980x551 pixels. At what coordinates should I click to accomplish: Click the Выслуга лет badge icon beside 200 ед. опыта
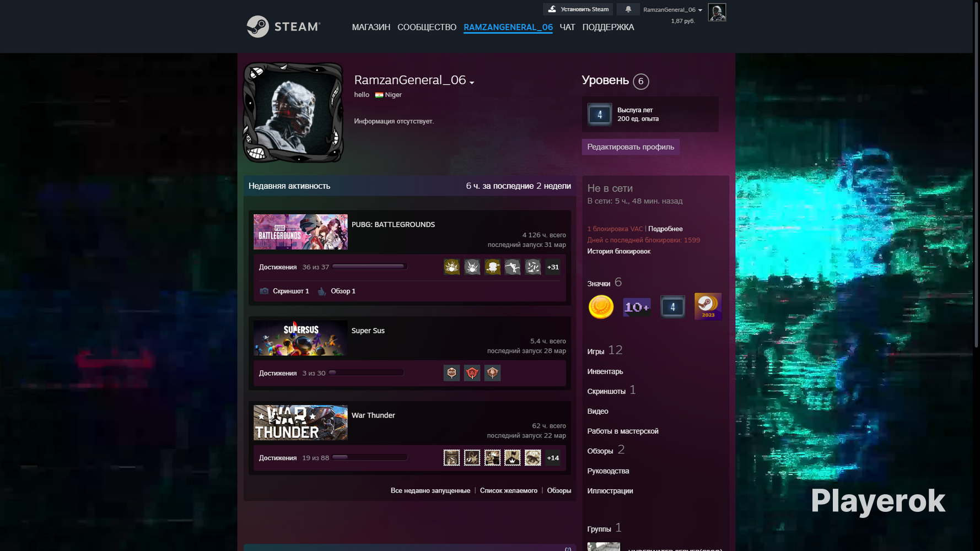point(600,115)
